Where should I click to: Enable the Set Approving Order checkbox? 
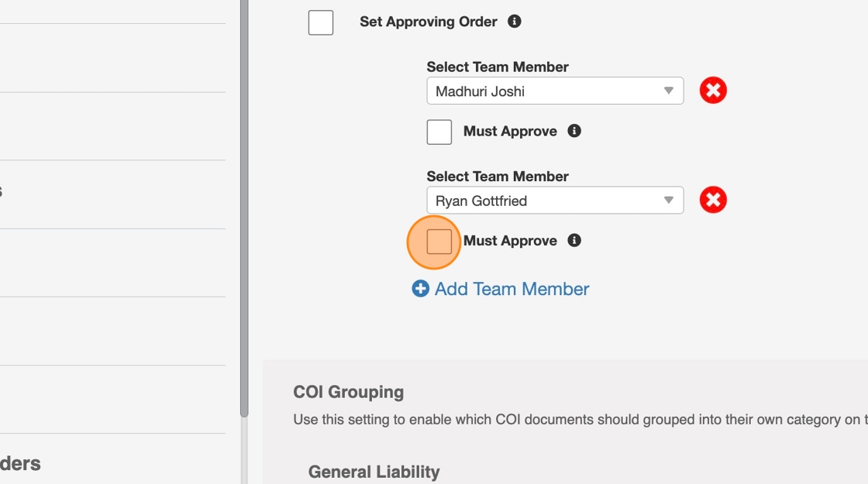pyautogui.click(x=321, y=22)
